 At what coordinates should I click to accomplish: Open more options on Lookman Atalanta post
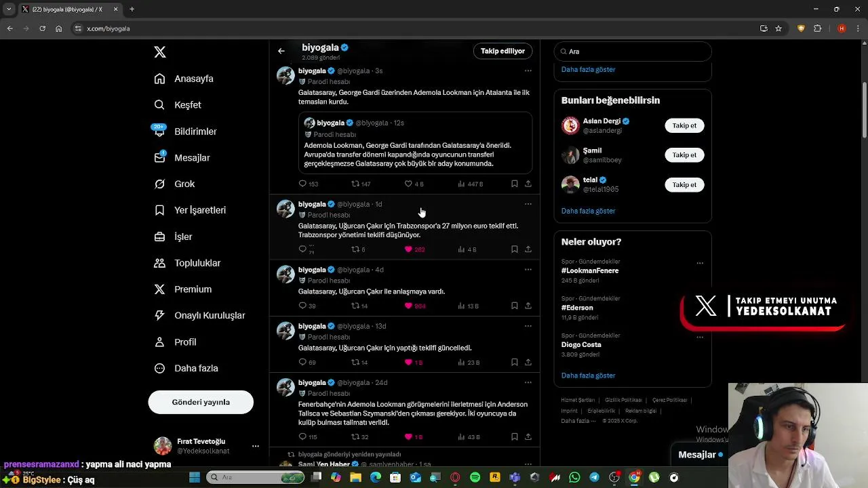coord(528,70)
